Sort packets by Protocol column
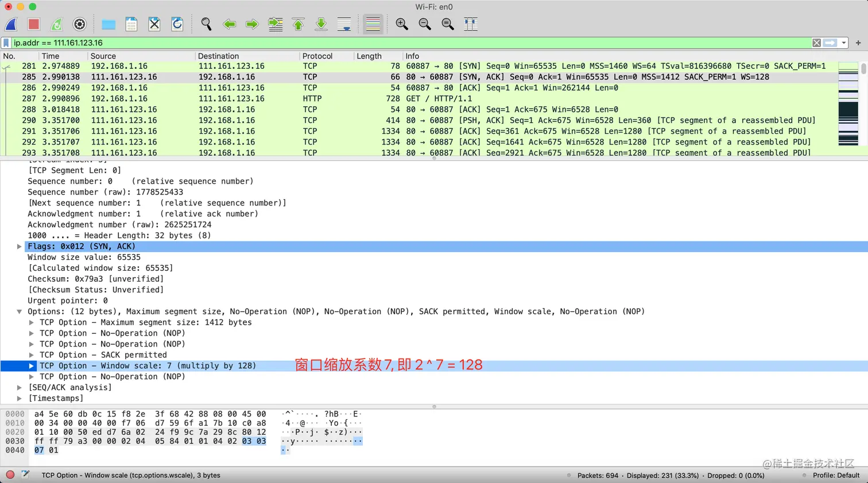The height and width of the screenshot is (483, 868). coord(327,56)
